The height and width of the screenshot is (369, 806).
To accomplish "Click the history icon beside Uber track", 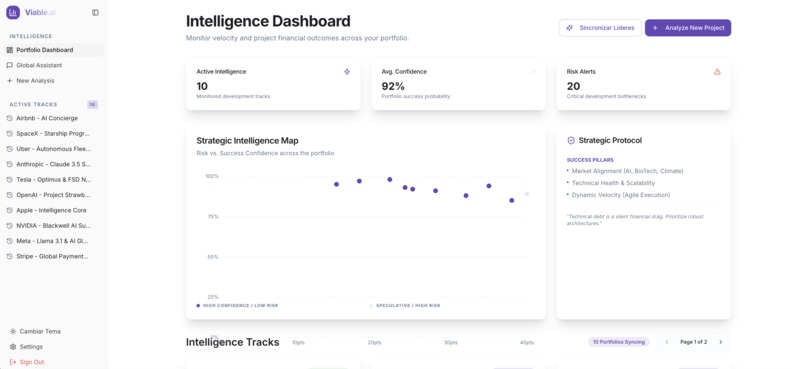I will pyautogui.click(x=9, y=149).
